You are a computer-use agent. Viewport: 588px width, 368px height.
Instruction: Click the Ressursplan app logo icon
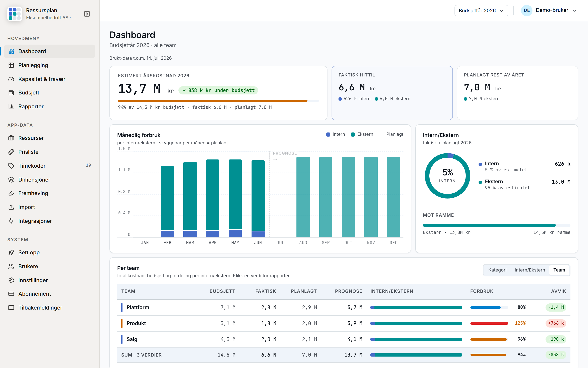click(x=14, y=14)
